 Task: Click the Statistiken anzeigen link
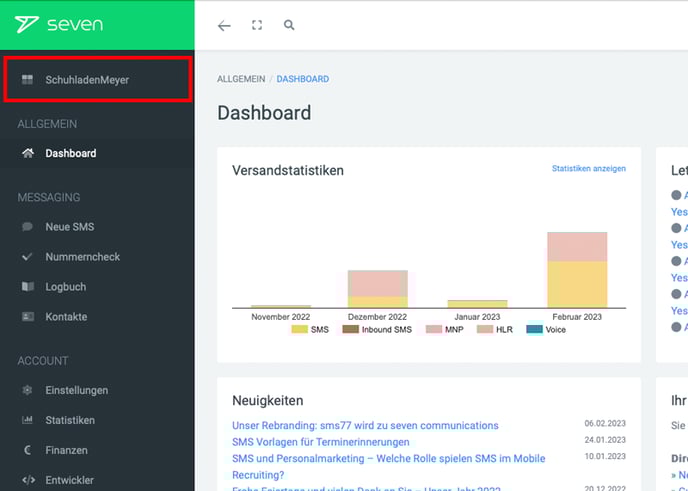(x=588, y=168)
